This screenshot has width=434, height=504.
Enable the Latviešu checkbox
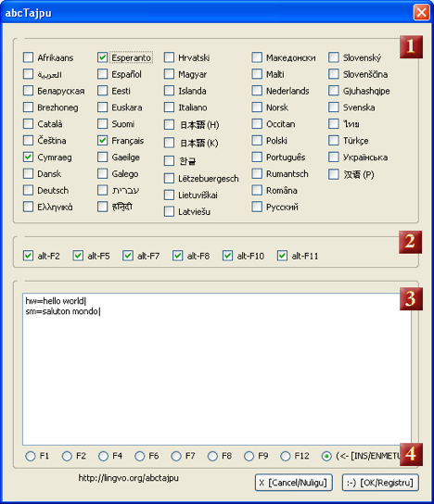pyautogui.click(x=169, y=211)
